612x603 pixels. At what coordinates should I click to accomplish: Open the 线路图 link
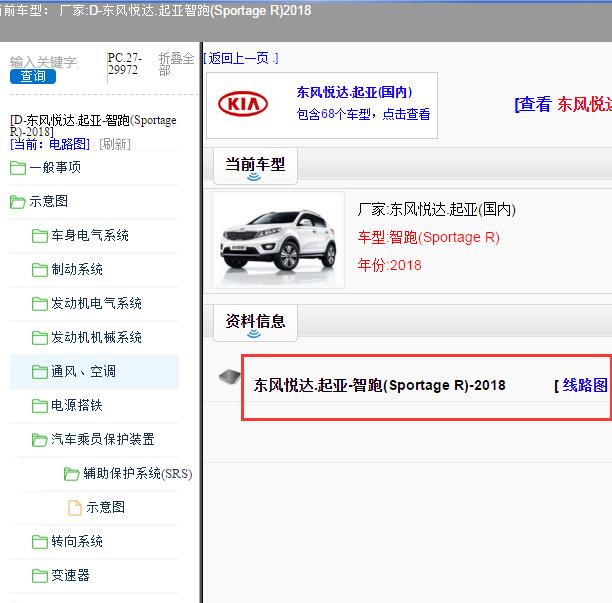pyautogui.click(x=585, y=385)
